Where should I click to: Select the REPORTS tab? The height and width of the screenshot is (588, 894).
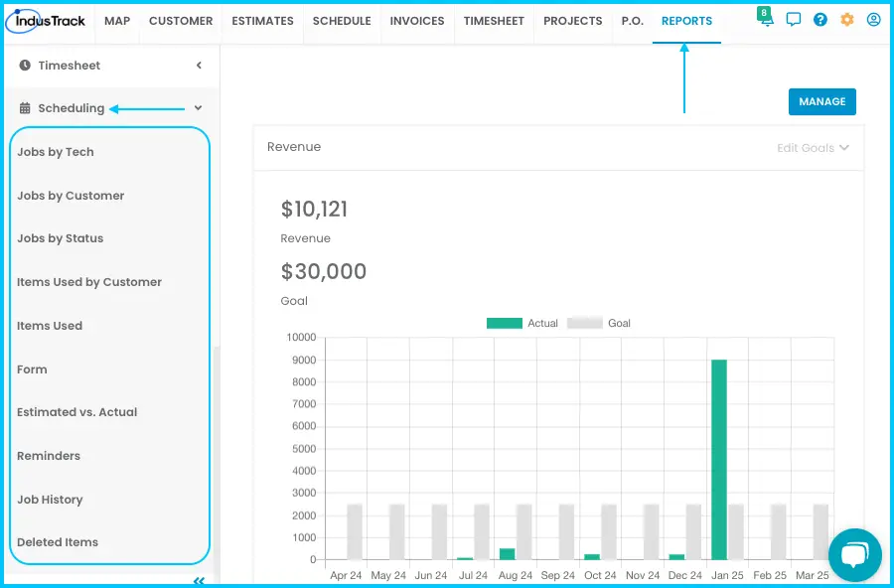(x=686, y=21)
